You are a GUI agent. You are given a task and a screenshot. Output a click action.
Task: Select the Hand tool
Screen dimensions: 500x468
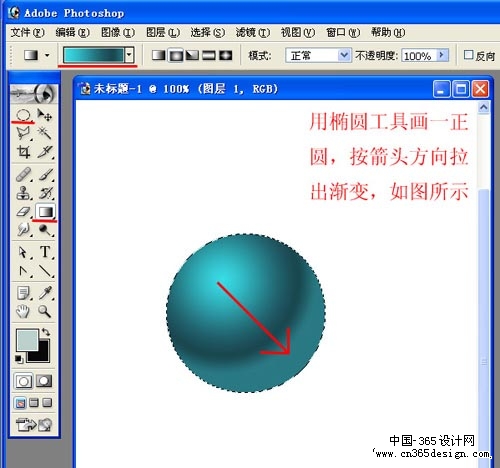pos(23,311)
